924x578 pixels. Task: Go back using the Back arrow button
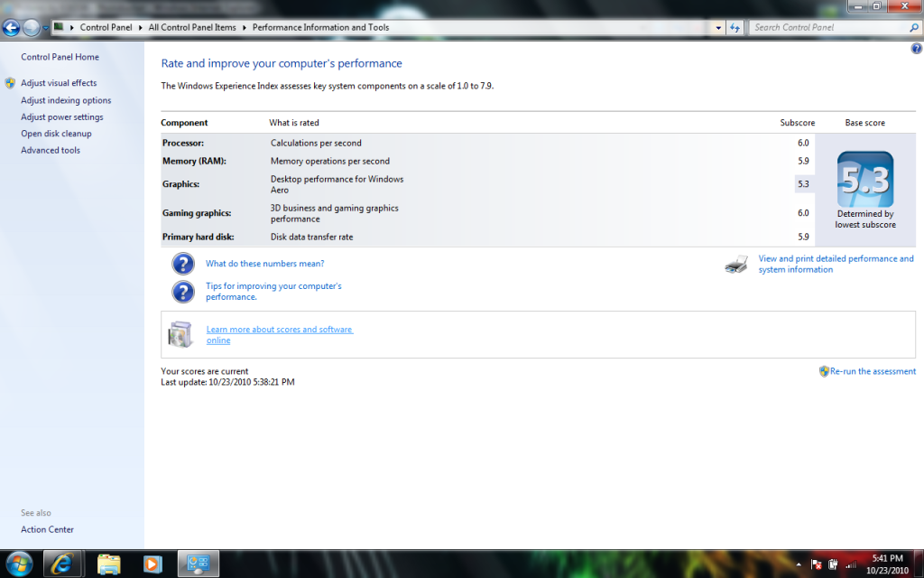coord(11,27)
